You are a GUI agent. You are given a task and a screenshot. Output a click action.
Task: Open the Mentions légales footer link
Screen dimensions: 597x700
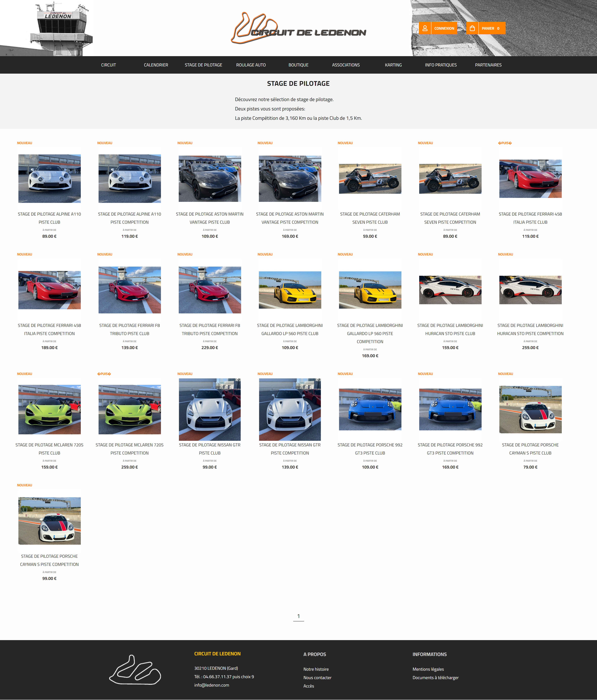pyautogui.click(x=428, y=669)
